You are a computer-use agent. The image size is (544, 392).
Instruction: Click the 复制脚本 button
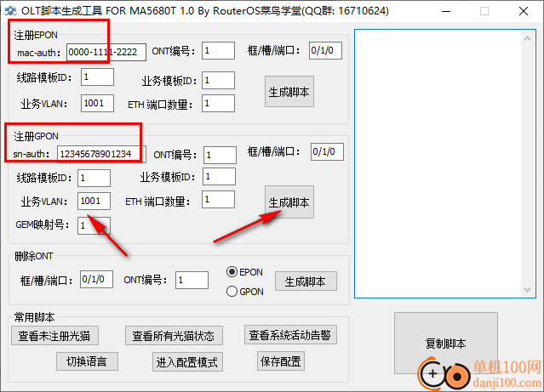(446, 344)
